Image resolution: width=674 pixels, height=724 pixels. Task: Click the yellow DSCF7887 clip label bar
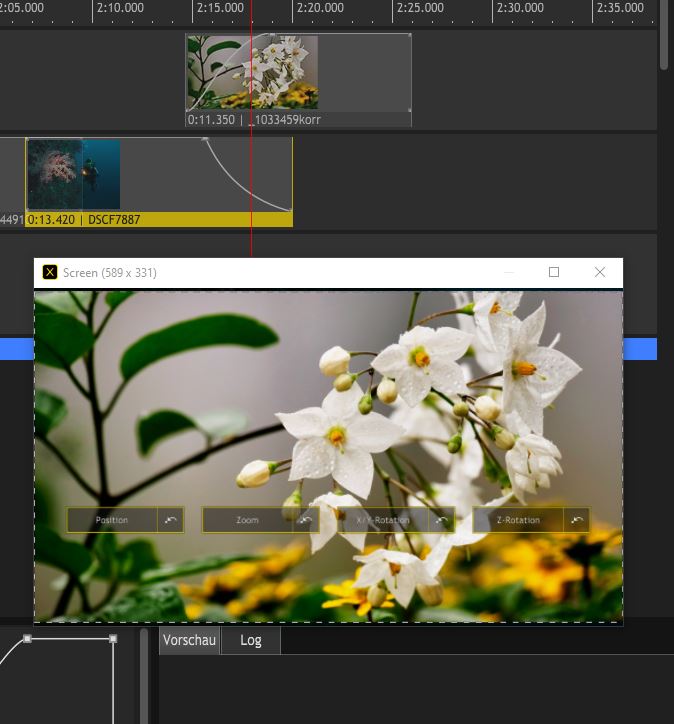(x=160, y=219)
